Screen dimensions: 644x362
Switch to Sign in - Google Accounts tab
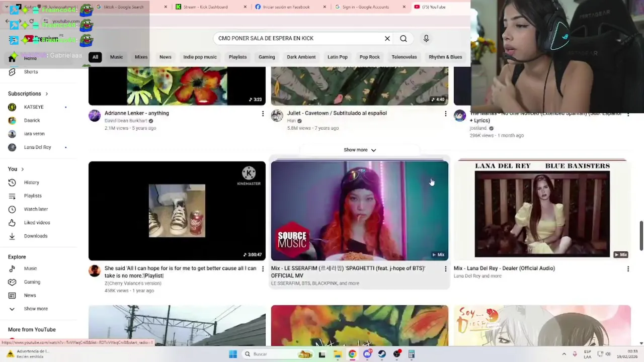[365, 7]
